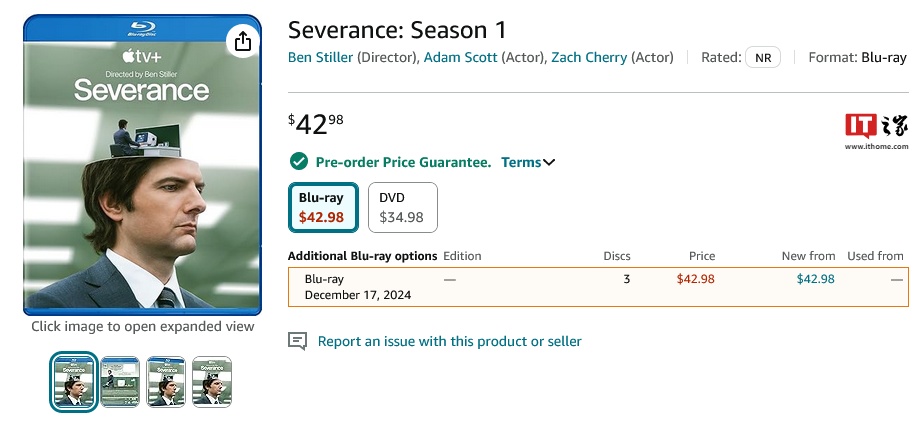Click the green Pre-order Guarantee checkmark icon
Image resolution: width=920 pixels, height=441 pixels.
coord(298,162)
